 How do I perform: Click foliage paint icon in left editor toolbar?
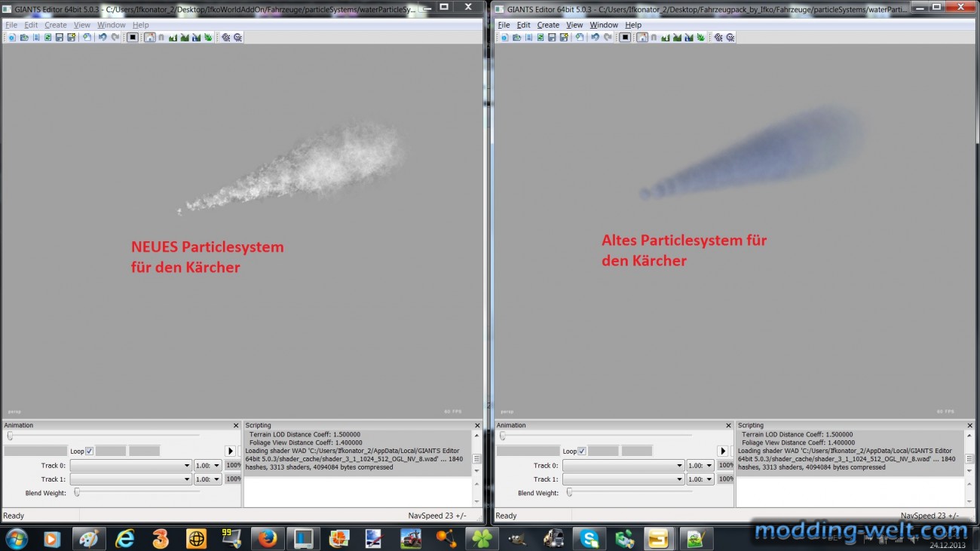point(208,37)
